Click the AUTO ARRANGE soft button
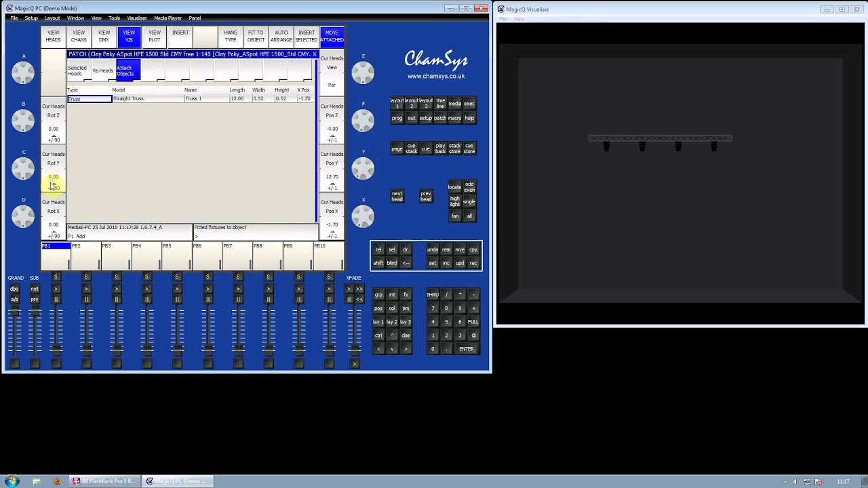This screenshot has height=488, width=868. pyautogui.click(x=281, y=36)
